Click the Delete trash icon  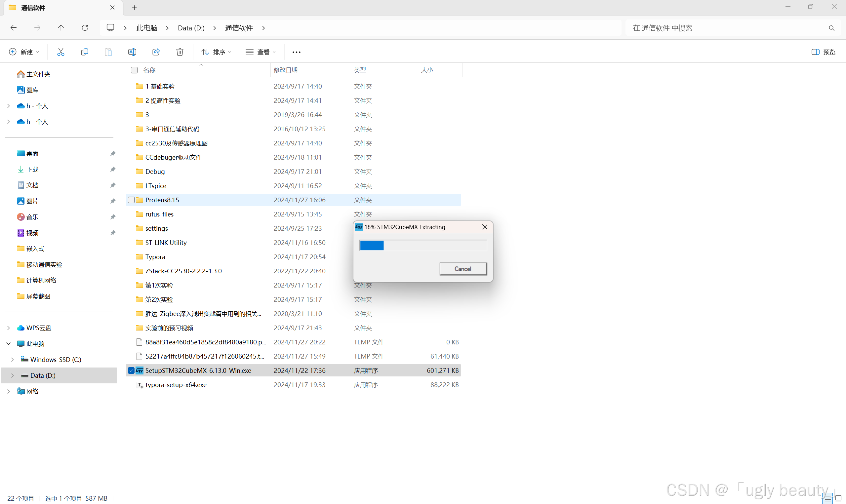180,52
